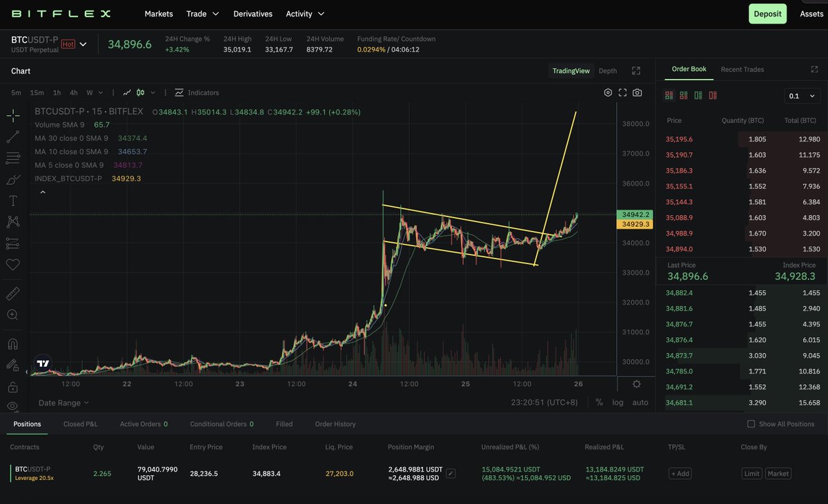Expand the chart panel beside Depth
The width and height of the screenshot is (828, 504).
[636, 70]
